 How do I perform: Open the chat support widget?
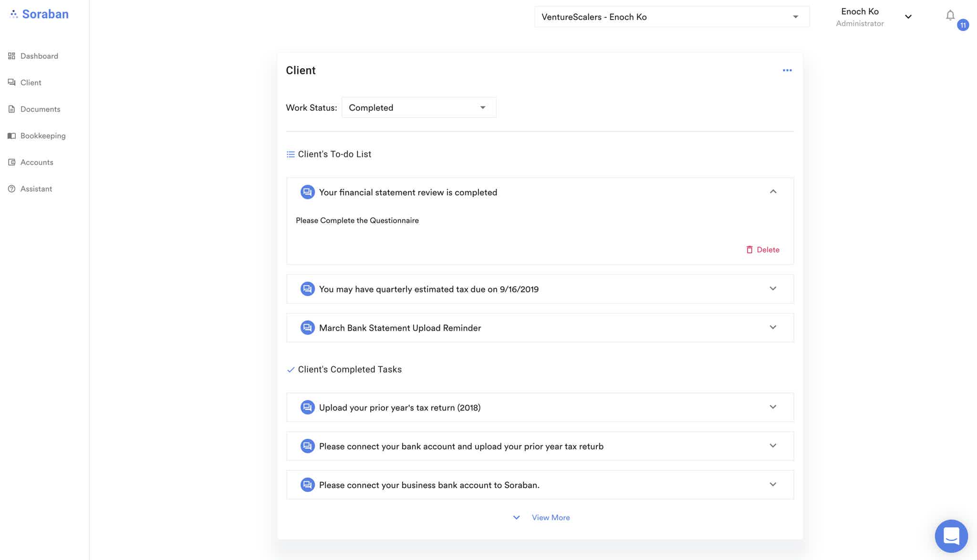(x=951, y=536)
